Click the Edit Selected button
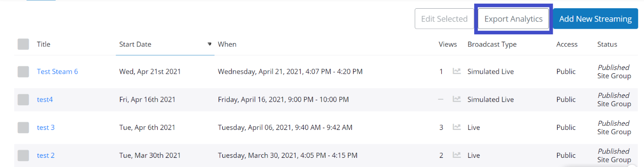 (444, 19)
